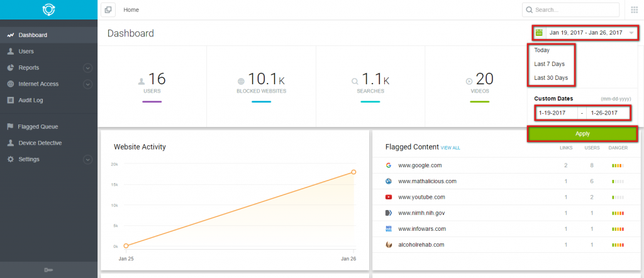Click the Jan 25 data point on the chart
644x278 pixels.
[126, 246]
